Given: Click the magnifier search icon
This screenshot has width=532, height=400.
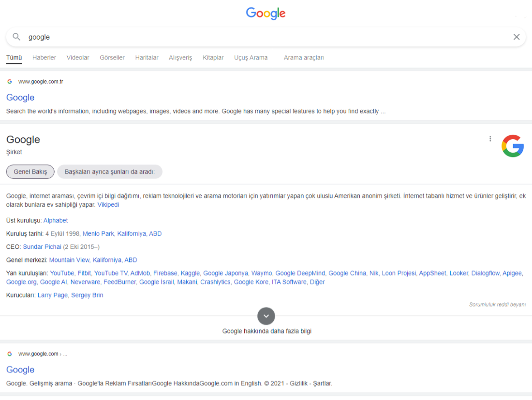Looking at the screenshot, I should pyautogui.click(x=16, y=37).
